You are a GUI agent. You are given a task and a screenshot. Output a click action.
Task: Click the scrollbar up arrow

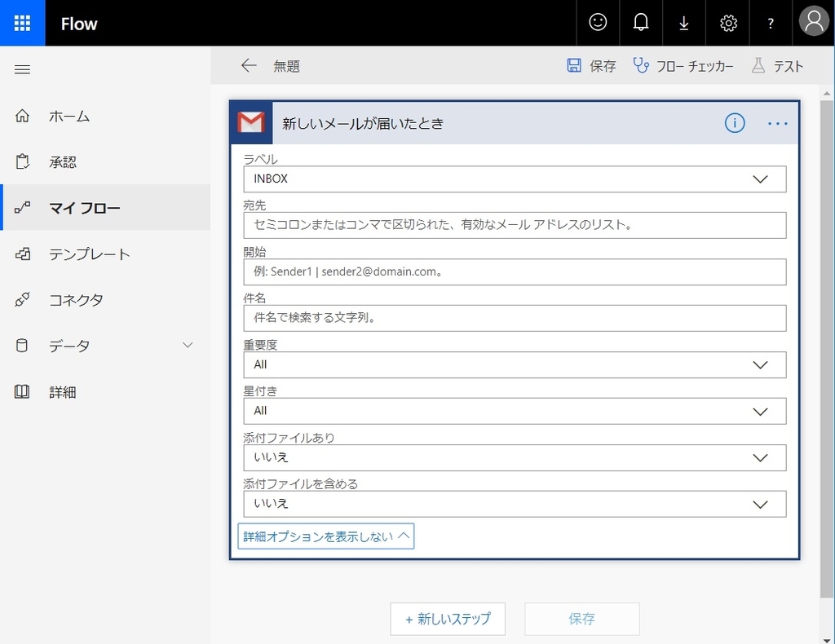tap(827, 94)
